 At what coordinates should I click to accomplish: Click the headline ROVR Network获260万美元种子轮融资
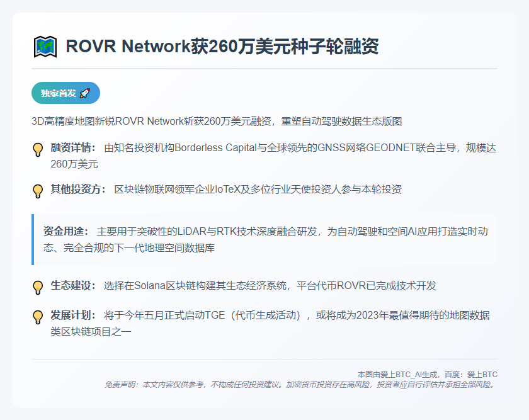pos(222,46)
